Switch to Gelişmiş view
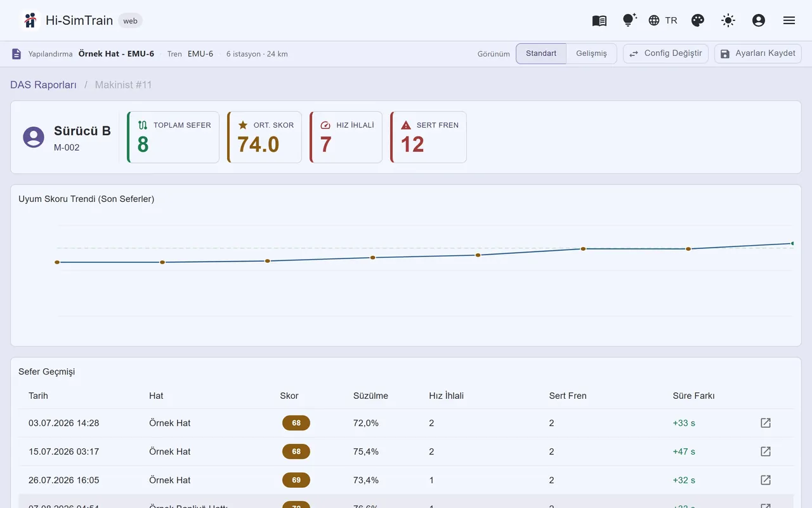 [x=591, y=53]
